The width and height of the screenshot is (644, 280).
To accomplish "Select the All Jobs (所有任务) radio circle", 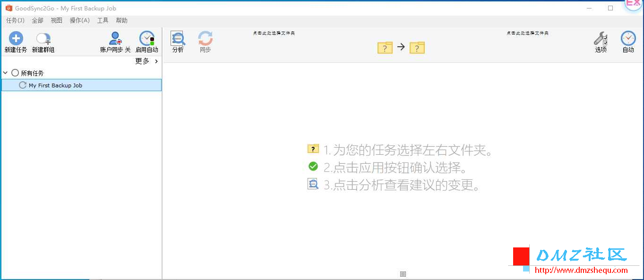I will point(15,73).
